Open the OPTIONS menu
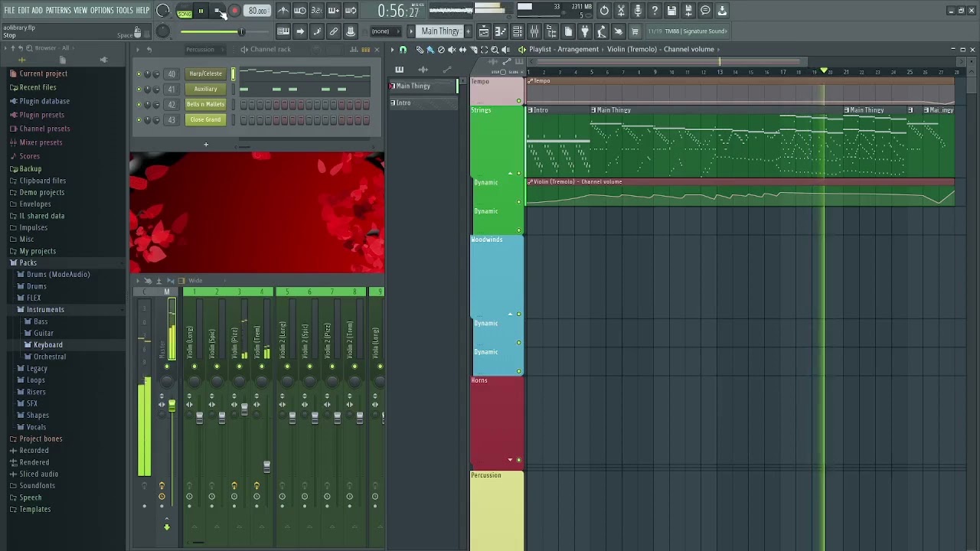Image resolution: width=980 pixels, height=551 pixels. pos(102,11)
